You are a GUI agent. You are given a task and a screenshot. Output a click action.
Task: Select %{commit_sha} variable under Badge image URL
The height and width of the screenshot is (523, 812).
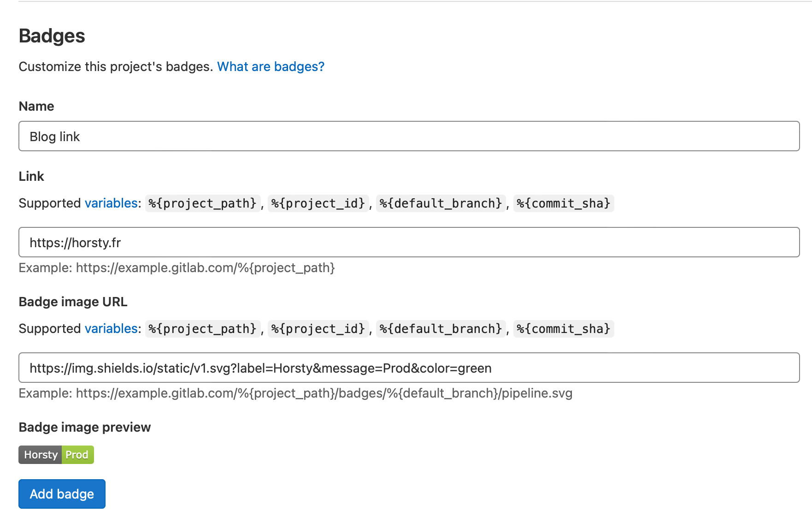(x=563, y=329)
